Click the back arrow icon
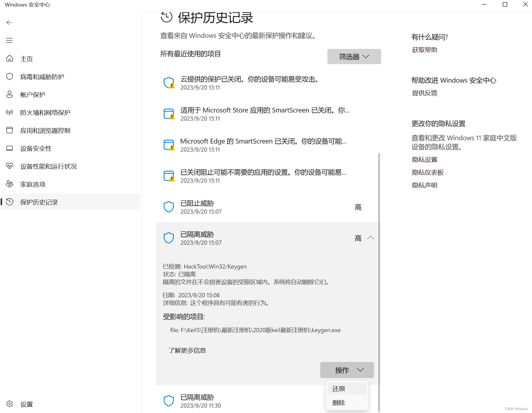This screenshot has height=413, width=532. [9, 22]
